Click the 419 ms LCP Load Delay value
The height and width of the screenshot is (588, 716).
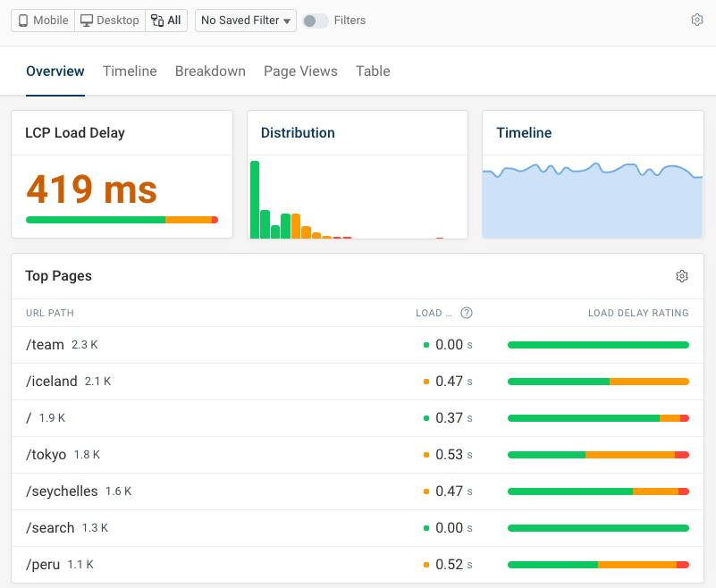[91, 189]
